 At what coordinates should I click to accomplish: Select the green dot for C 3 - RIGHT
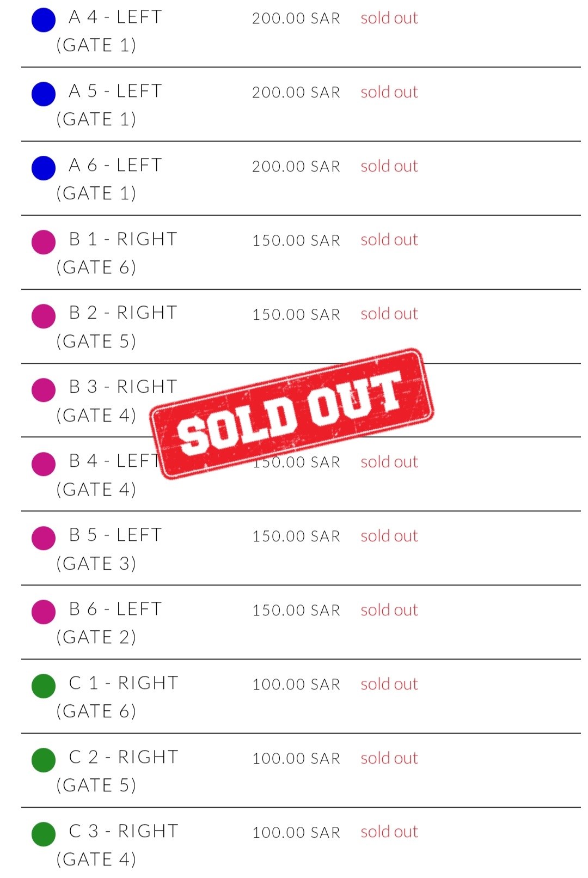click(x=44, y=834)
